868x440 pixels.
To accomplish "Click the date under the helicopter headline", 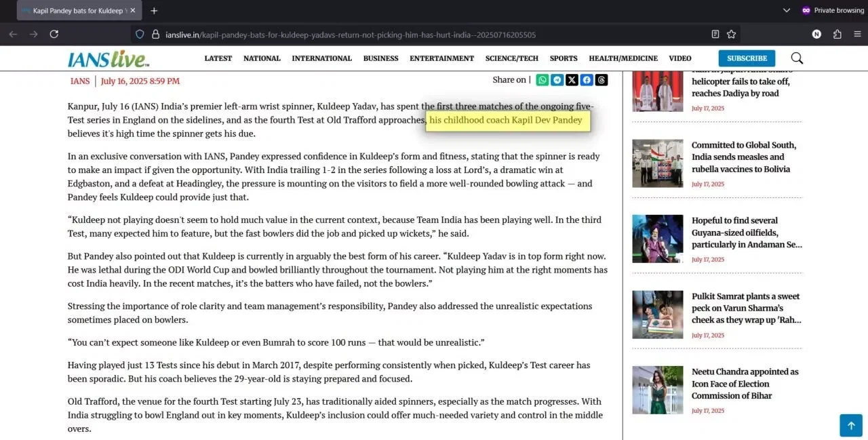I will point(708,108).
